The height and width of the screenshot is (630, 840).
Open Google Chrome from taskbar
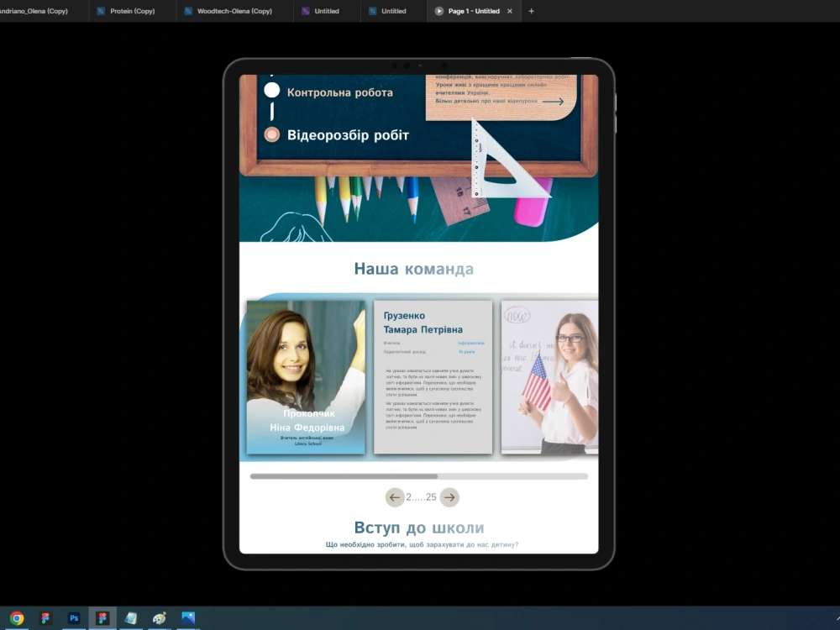tap(17, 618)
